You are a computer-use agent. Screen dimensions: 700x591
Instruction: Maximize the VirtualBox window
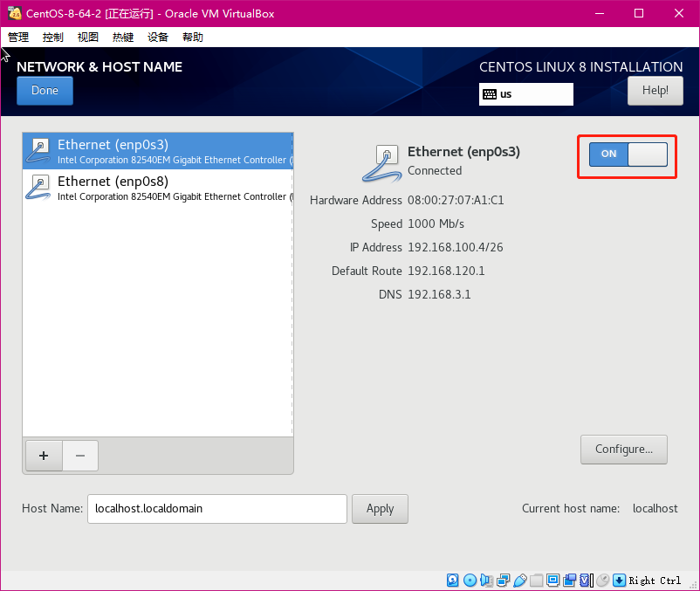(x=639, y=13)
